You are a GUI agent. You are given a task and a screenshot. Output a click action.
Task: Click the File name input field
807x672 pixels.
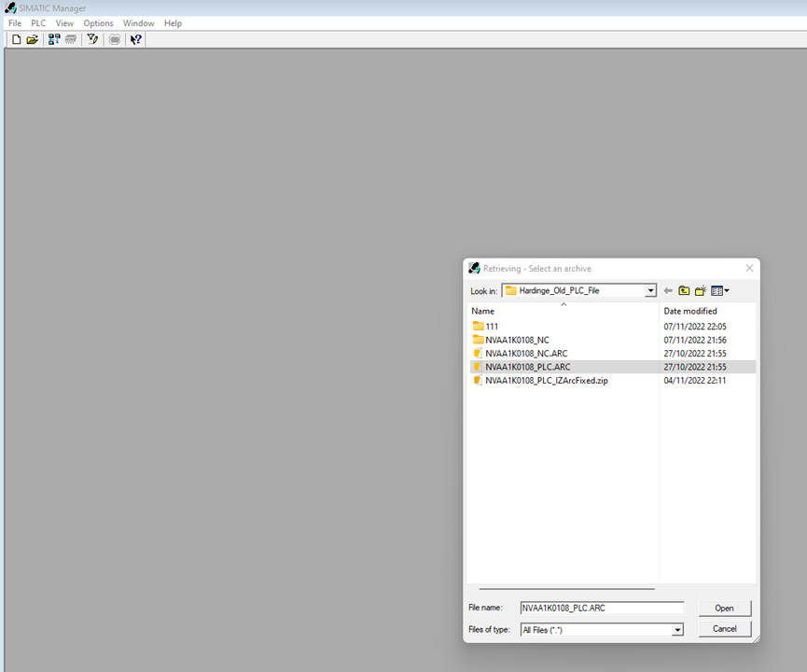tap(602, 609)
